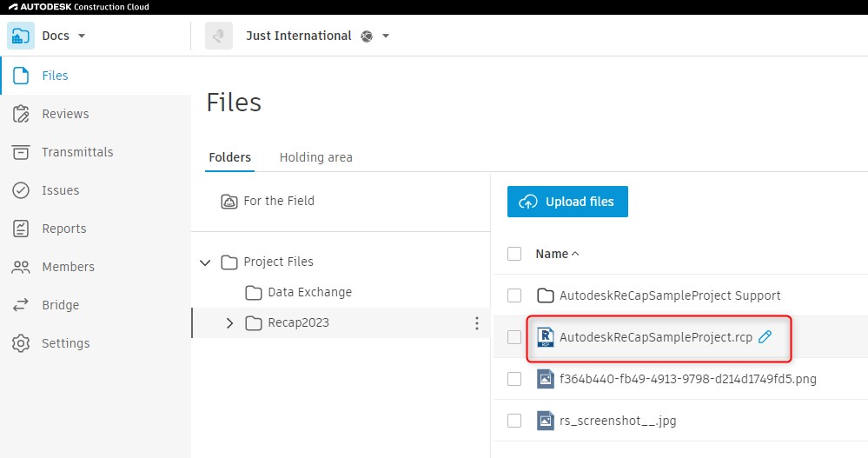Viewport: 868px width, 458px height.
Task: Navigate to Issues
Action: pos(60,190)
